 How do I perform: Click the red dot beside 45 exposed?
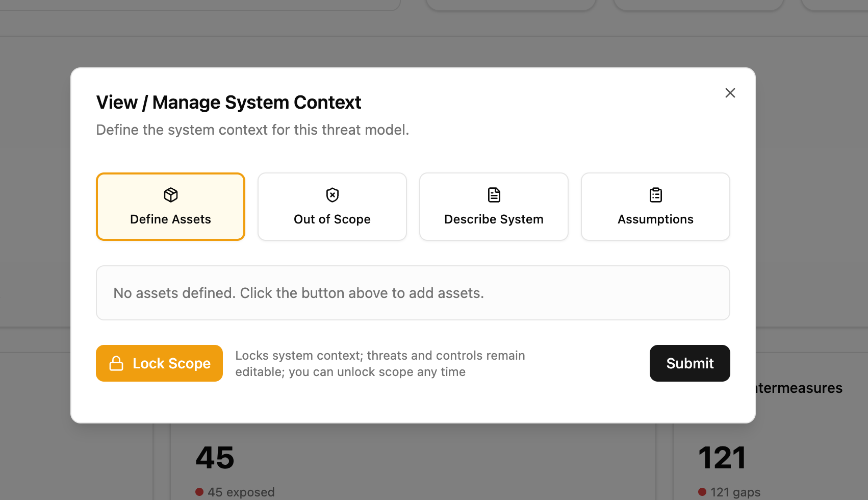pos(199,492)
